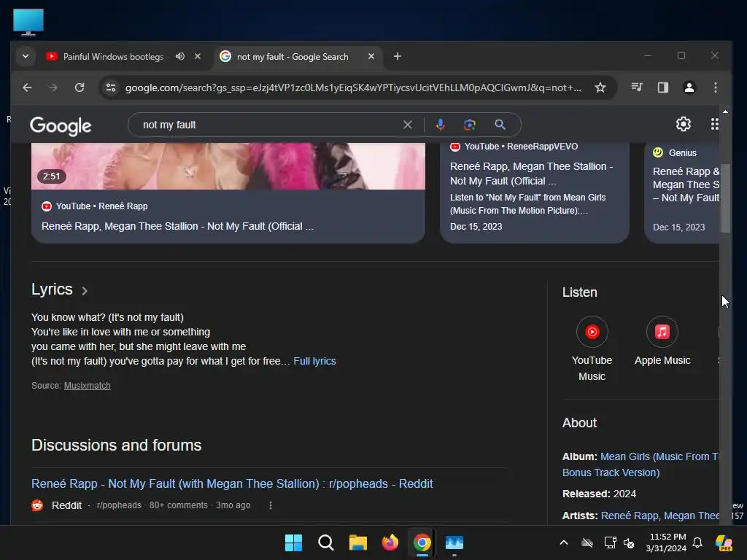Open the muted volume tray icon
Viewport: 747px width, 560px height.
click(629, 542)
